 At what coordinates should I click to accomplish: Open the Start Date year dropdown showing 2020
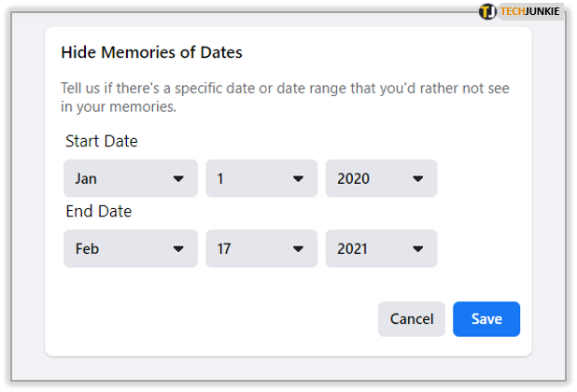tap(381, 178)
